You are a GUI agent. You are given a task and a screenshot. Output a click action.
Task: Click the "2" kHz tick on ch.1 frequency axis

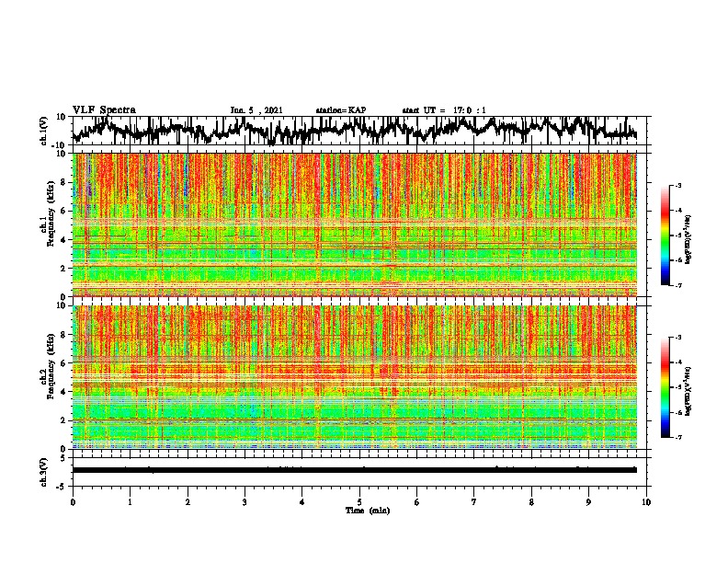(x=65, y=269)
